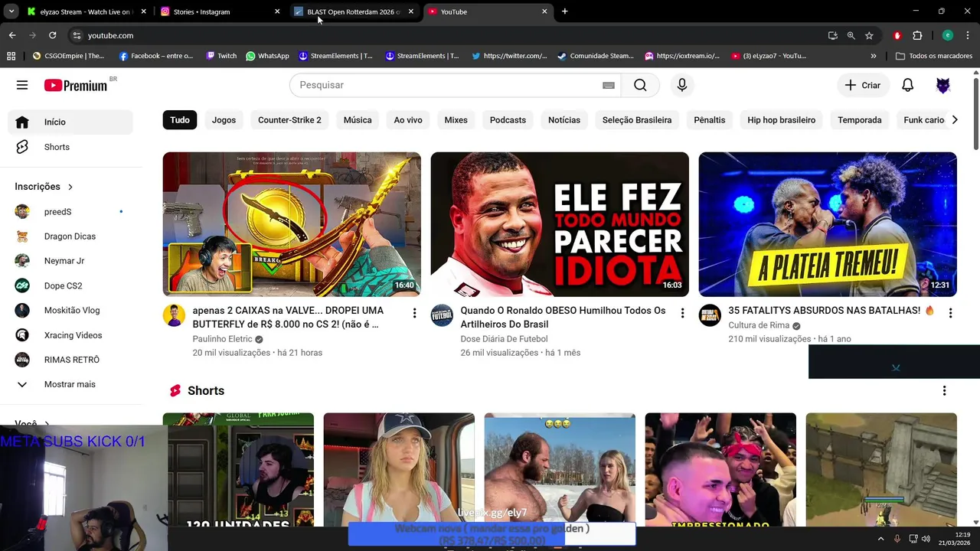Show hidden bookmarks overflow chevron
Image resolution: width=980 pixels, height=551 pixels.
click(x=874, y=56)
